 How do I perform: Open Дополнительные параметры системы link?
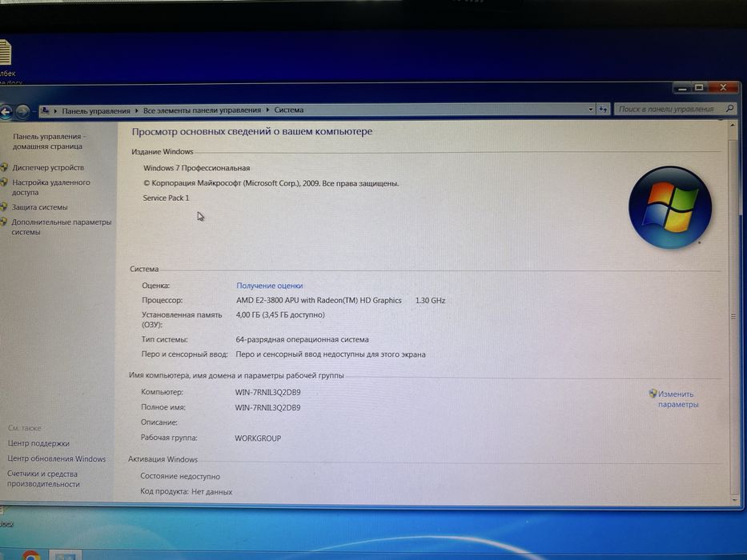pos(61,227)
